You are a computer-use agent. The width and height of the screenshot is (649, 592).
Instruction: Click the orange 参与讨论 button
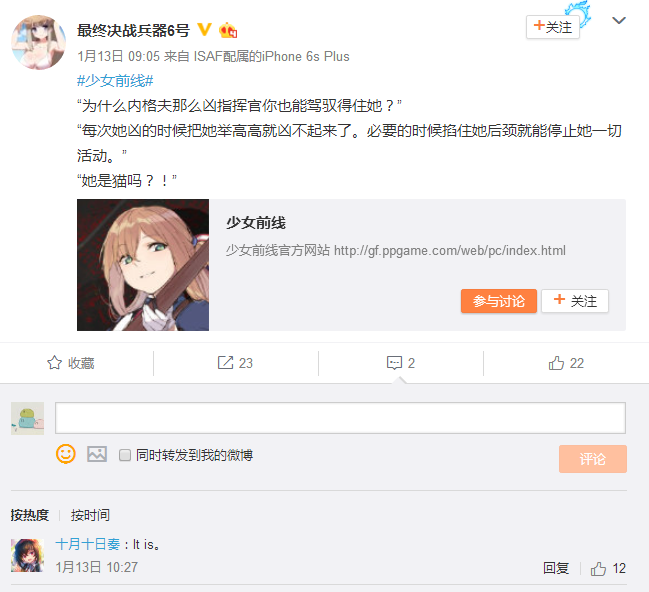(x=499, y=301)
